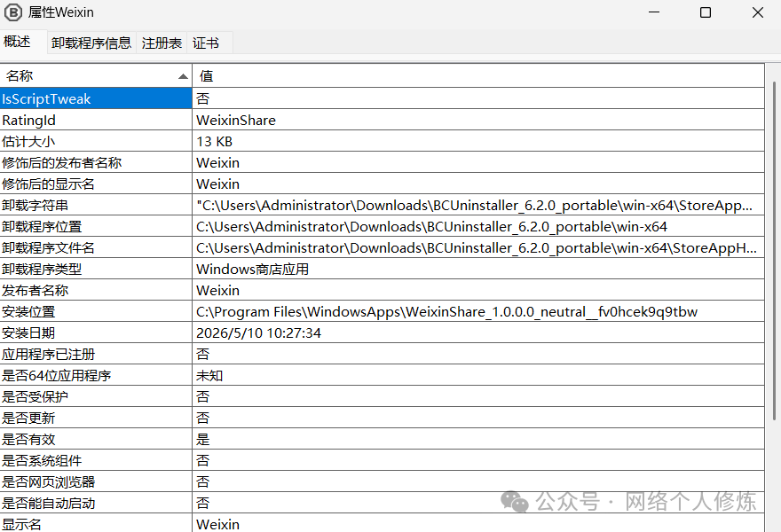
Task: Select the 是否更新 row name
Action: tap(96, 418)
